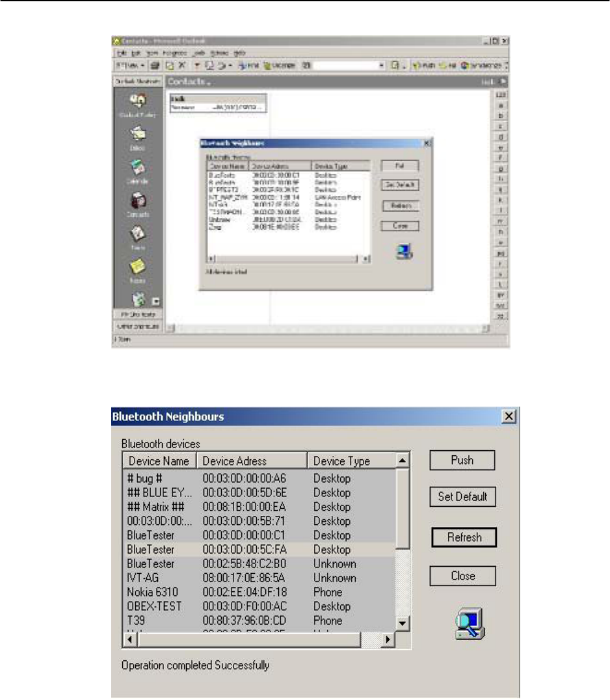Open the Notes shortcut in Outlook bar
Image resolution: width=610 pixels, height=700 pixels.
point(138,271)
